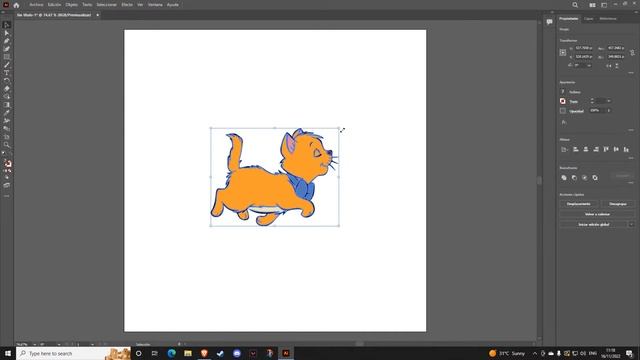Click the Fill and Stroke swatch in toolbar
Image resolution: width=640 pixels, height=360 pixels.
tap(7, 163)
